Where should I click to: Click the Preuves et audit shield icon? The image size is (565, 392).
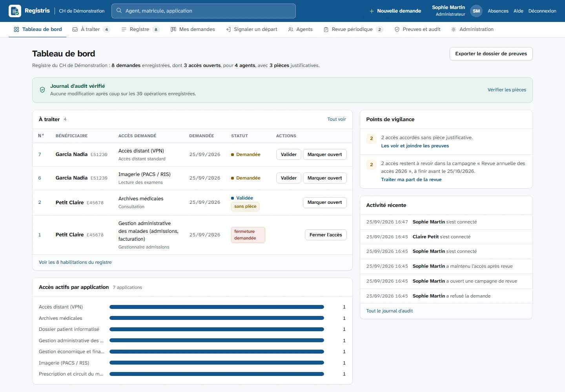(397, 29)
